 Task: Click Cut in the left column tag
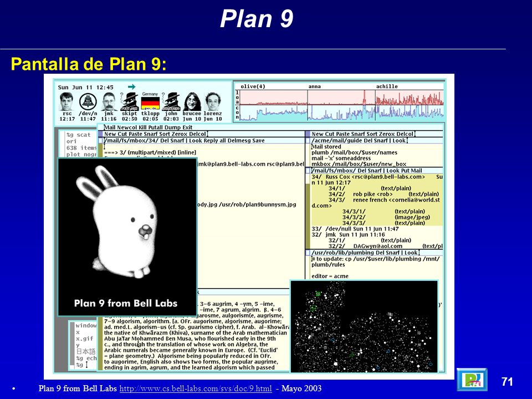tap(122, 134)
